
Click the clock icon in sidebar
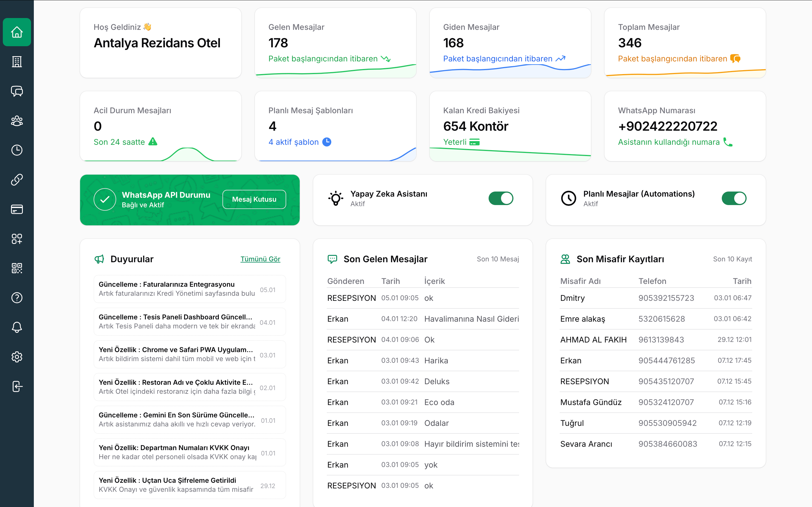pos(17,150)
